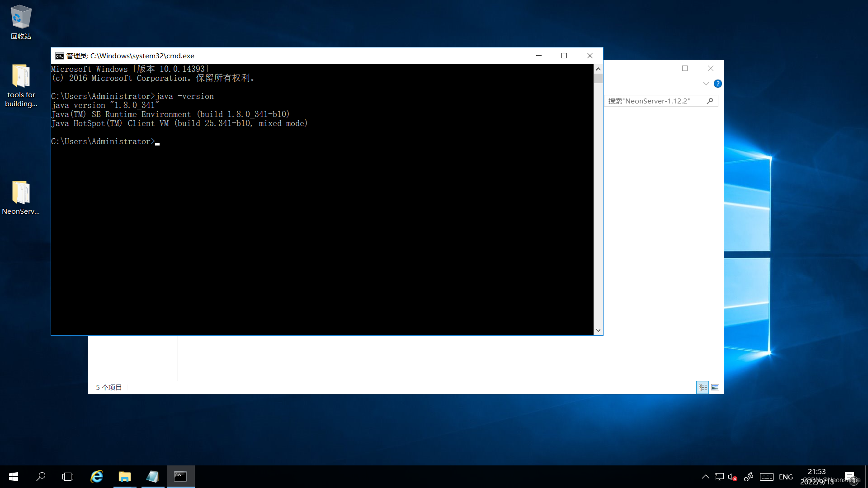Click cmd.exe title bar system icon

[60, 56]
